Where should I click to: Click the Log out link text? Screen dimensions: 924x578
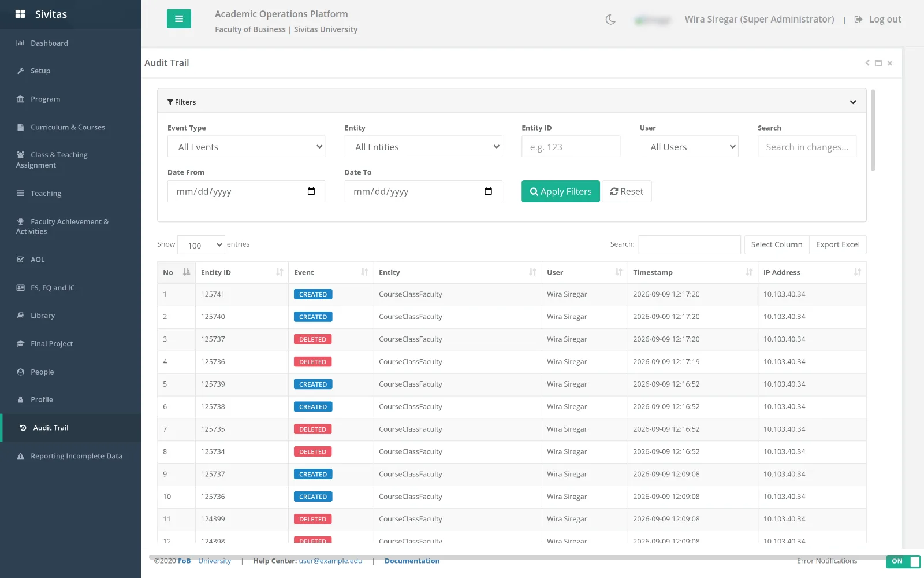pyautogui.click(x=885, y=19)
